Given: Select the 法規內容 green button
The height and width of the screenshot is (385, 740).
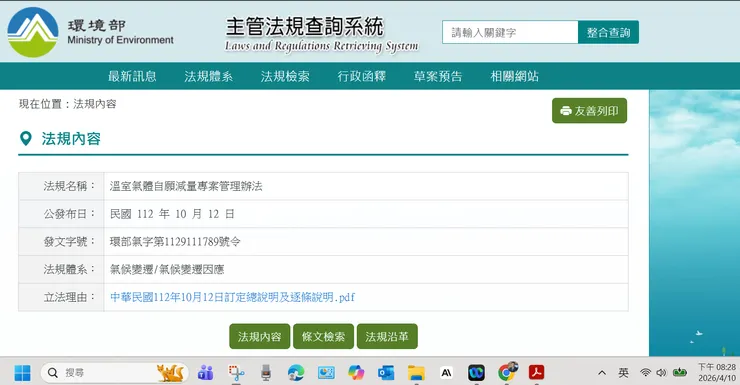Looking at the screenshot, I should [260, 336].
